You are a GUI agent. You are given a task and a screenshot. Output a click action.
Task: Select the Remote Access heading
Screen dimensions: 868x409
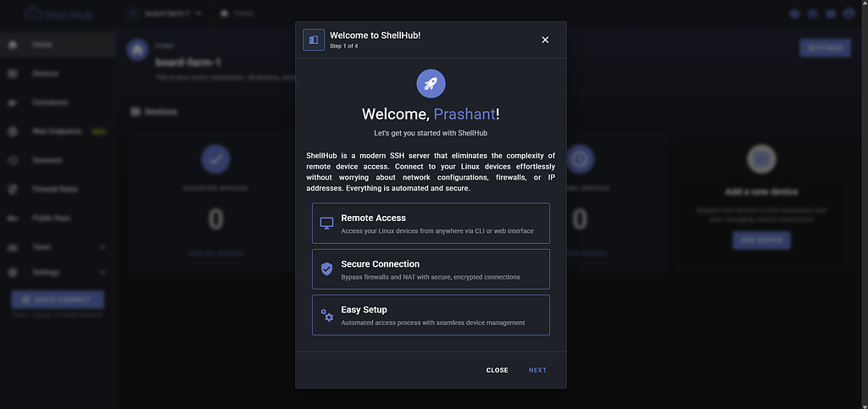pyautogui.click(x=373, y=218)
